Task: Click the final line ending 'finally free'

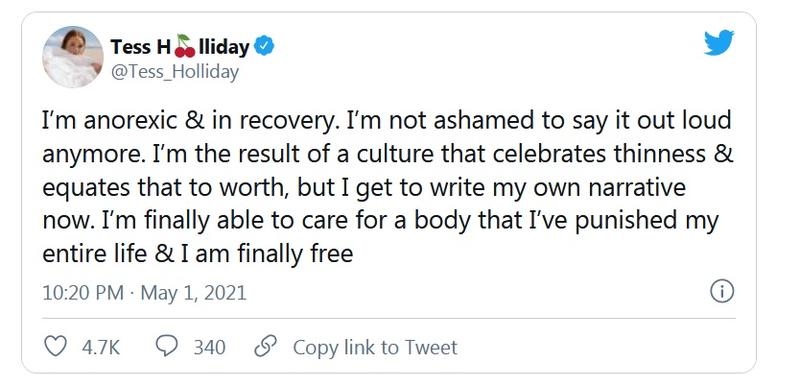Action: (x=197, y=254)
